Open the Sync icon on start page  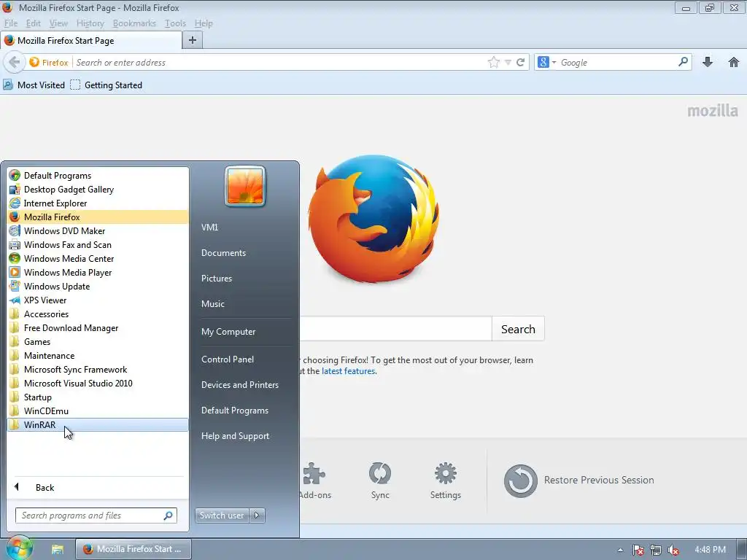point(380,474)
